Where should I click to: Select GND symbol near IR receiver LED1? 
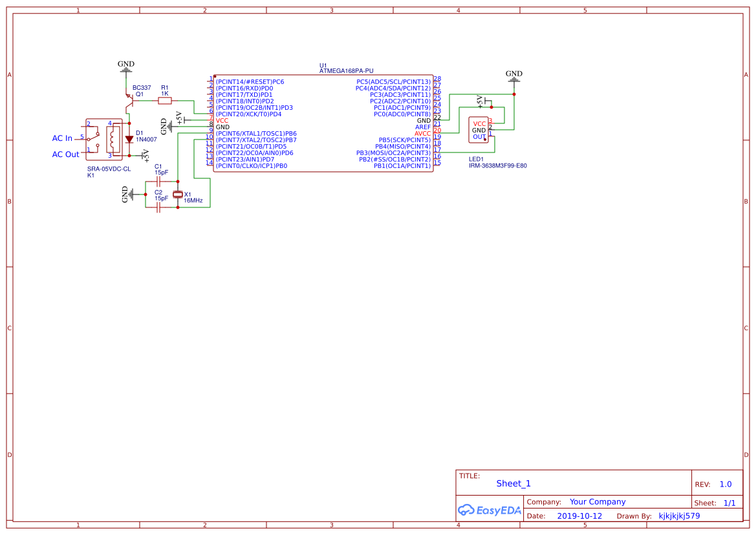coord(513,76)
